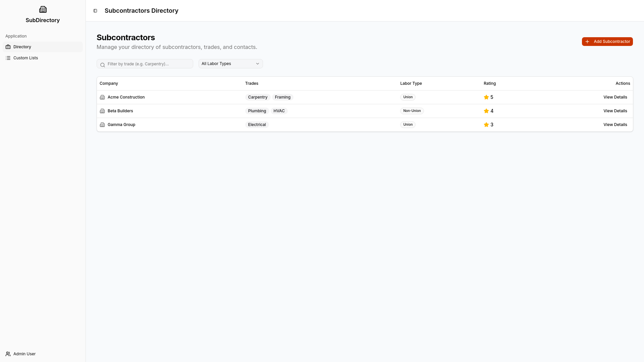Click the Electrical trade tag

257,125
